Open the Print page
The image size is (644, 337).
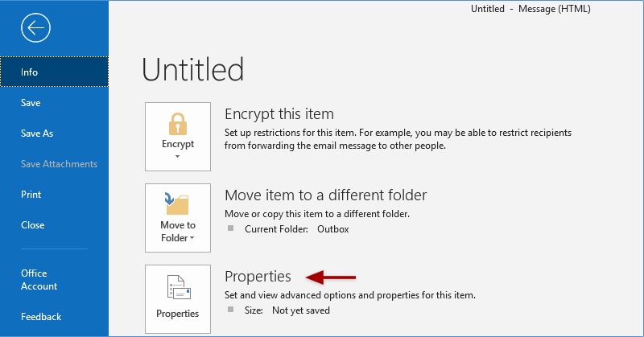coord(31,195)
